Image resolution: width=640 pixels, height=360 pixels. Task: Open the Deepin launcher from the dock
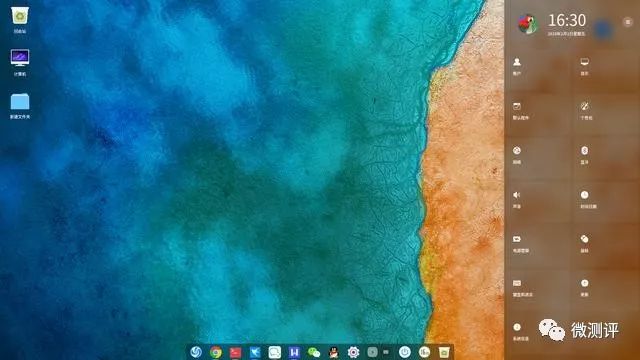click(x=196, y=351)
